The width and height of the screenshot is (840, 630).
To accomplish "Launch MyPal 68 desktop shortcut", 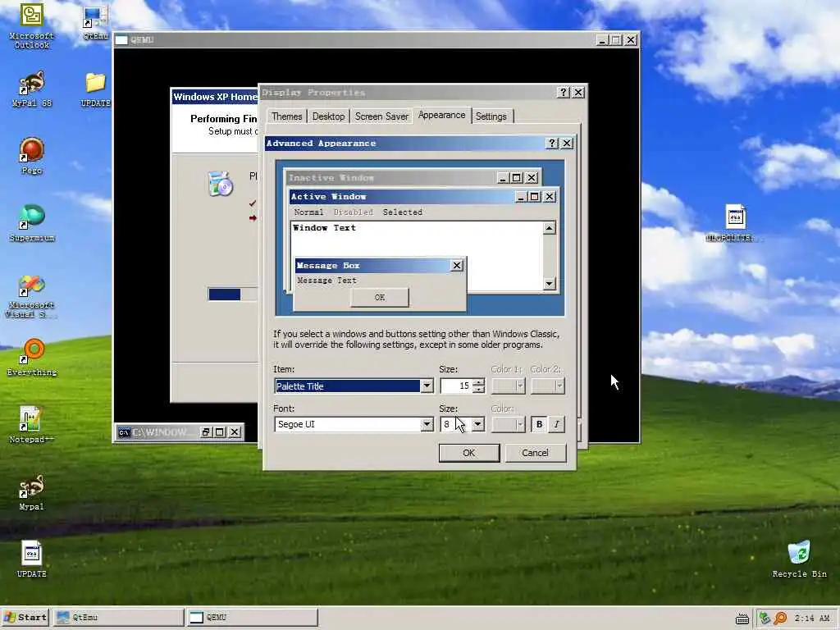I will [32, 89].
